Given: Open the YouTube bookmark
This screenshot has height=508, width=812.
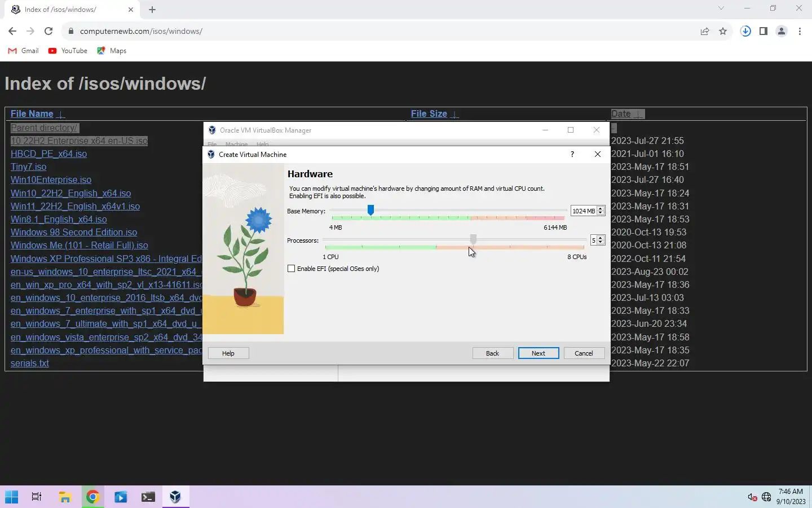Looking at the screenshot, I should [x=68, y=51].
